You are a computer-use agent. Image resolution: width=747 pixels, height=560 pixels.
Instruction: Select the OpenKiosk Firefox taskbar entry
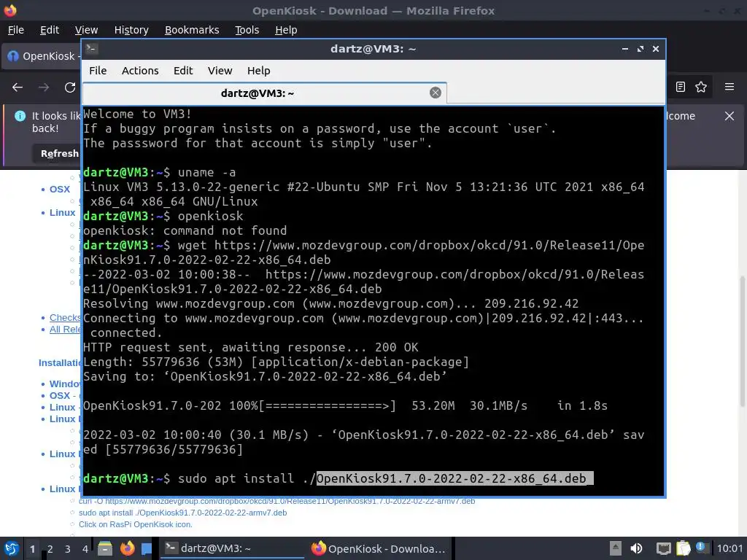coord(379,548)
